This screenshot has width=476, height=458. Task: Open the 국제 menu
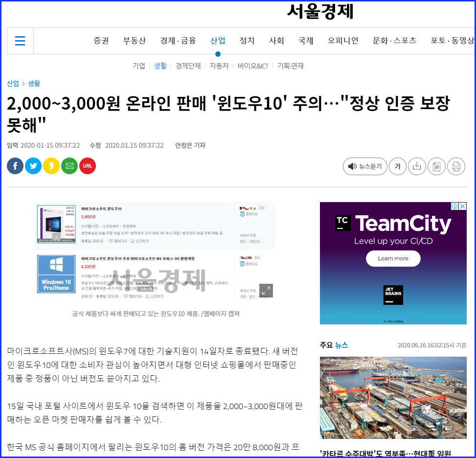click(x=306, y=41)
